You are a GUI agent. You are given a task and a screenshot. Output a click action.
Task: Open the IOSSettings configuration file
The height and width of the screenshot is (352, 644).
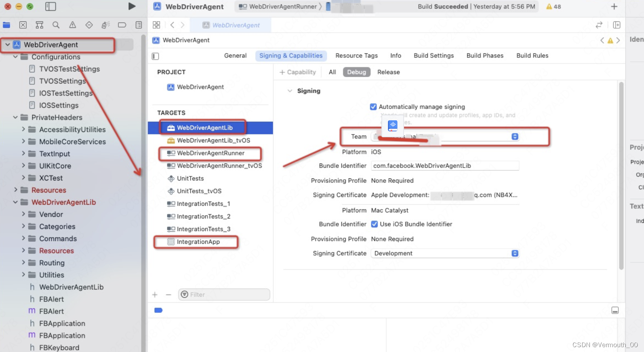pyautogui.click(x=59, y=105)
